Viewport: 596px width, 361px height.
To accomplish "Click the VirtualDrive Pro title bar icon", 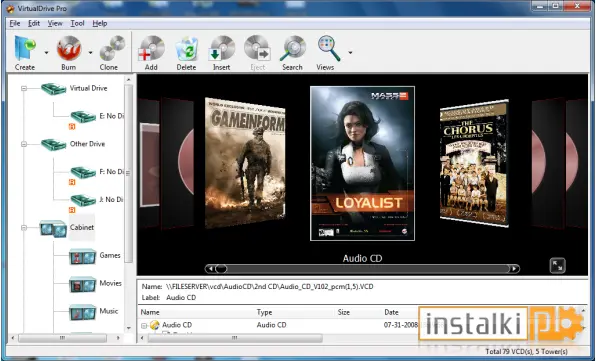I will click(11, 8).
